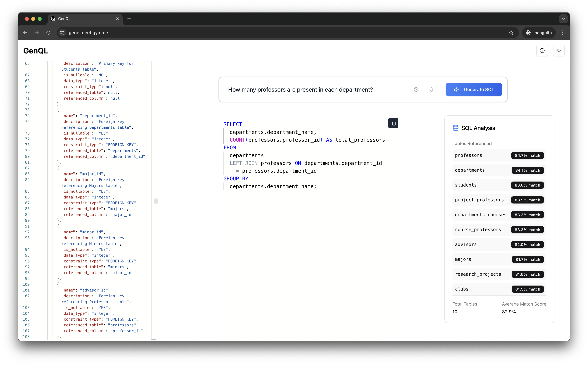
Task: Click the query history clock icon
Action: click(x=416, y=90)
